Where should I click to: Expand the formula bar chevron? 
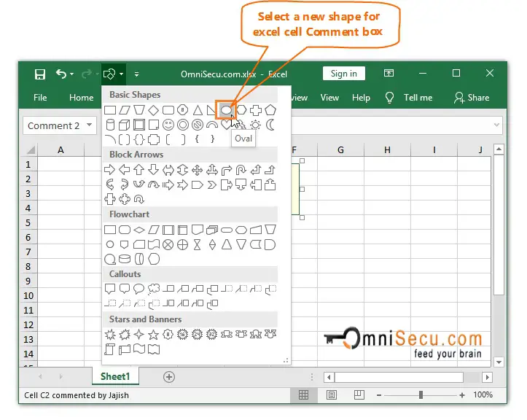tap(496, 125)
